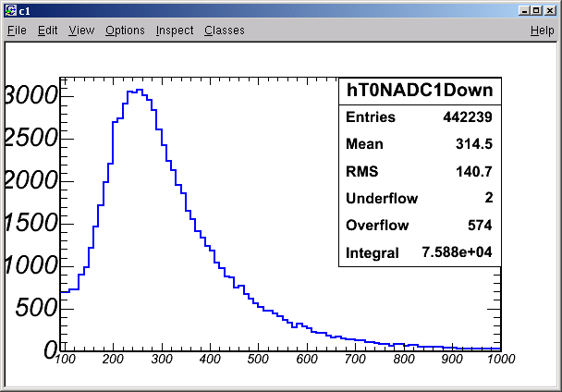Click the Mean value 314.5

[474, 144]
